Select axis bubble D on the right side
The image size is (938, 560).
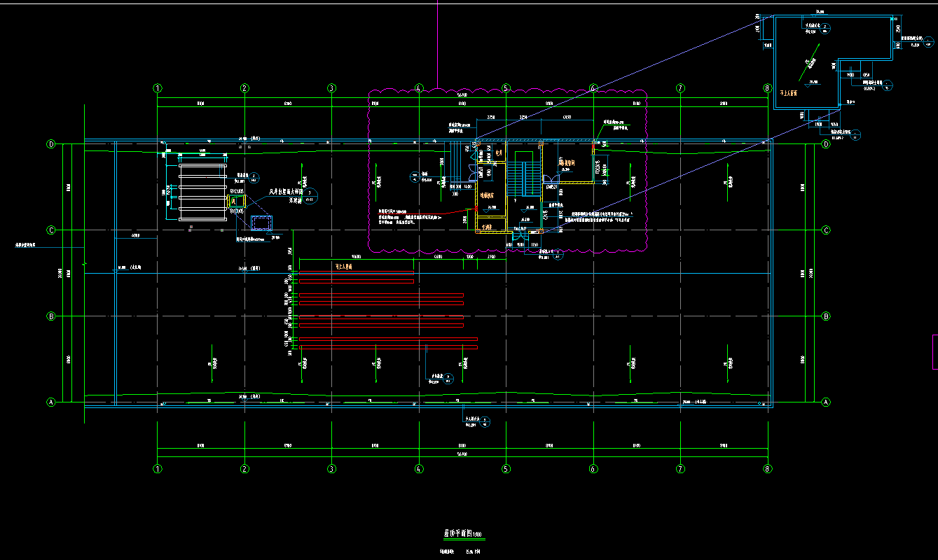coord(825,144)
